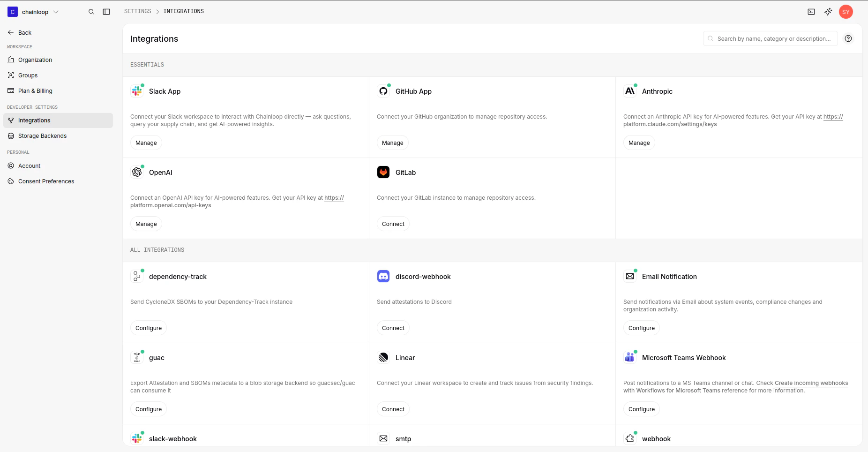Configure the Email Notification integration
The height and width of the screenshot is (452, 868).
coord(642,328)
